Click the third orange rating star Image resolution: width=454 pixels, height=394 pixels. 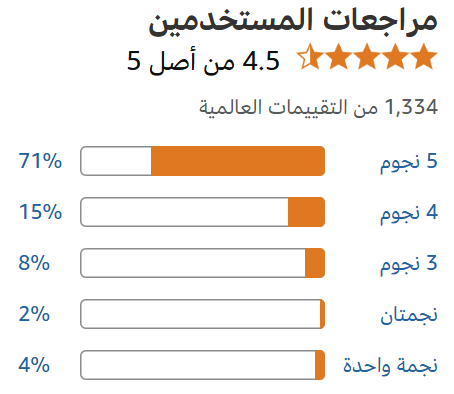[367, 56]
